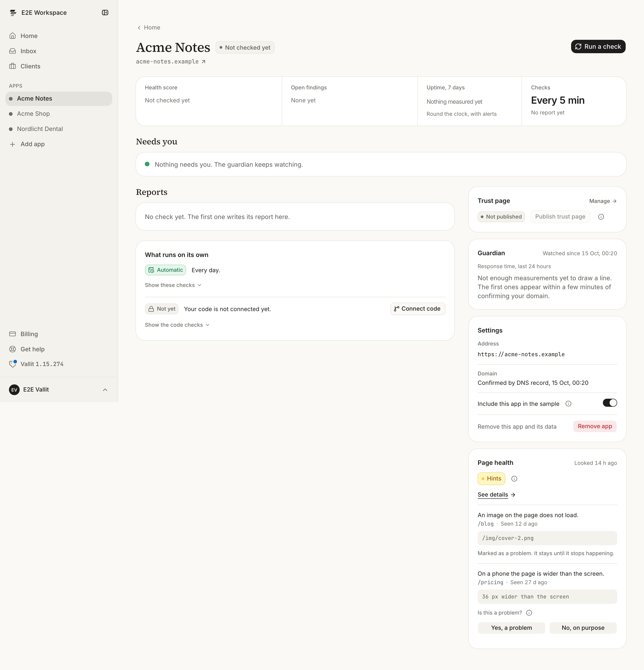The width and height of the screenshot is (644, 670).
Task: Expand Show these checks
Action: [x=173, y=285]
